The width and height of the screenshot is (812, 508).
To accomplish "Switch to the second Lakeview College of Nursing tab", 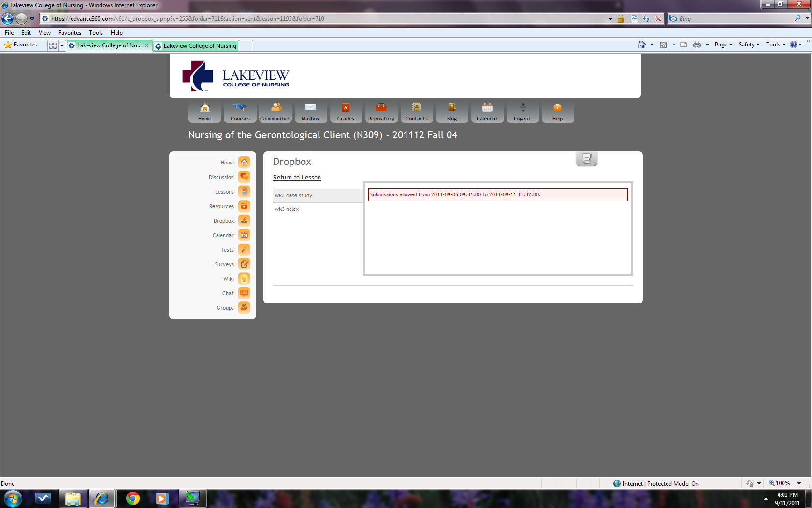I will [199, 46].
